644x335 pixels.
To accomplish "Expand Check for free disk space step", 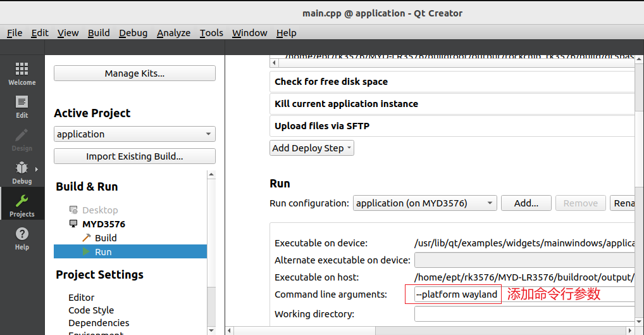I will 452,82.
